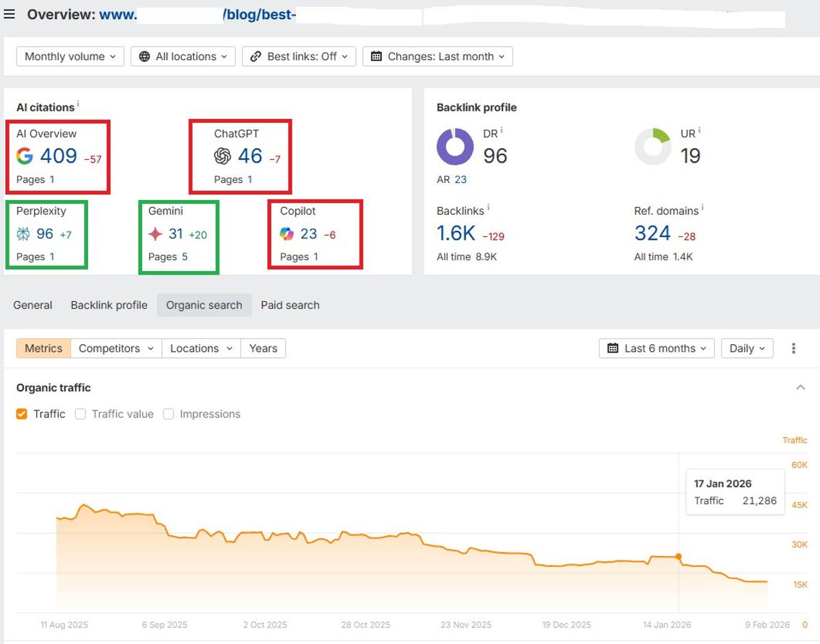Image resolution: width=820 pixels, height=644 pixels.
Task: Click the three-dot options menu near Daily
Action: [x=793, y=348]
